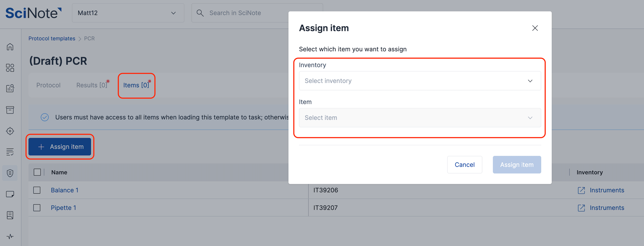Open the Select item dropdown

coord(420,118)
